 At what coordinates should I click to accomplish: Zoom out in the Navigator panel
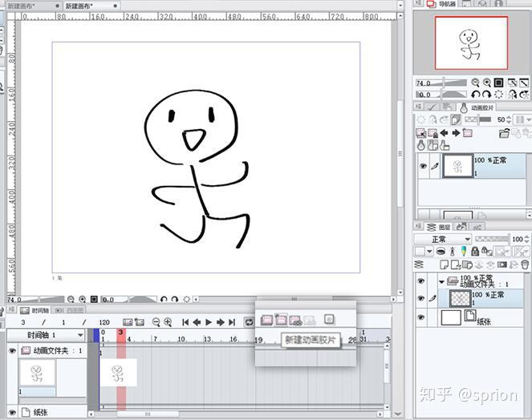click(475, 83)
